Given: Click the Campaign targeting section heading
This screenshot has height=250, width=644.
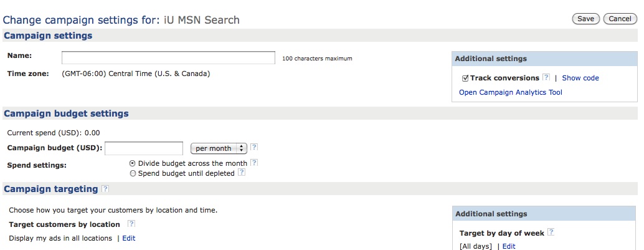Looking at the screenshot, I should 51,189.
